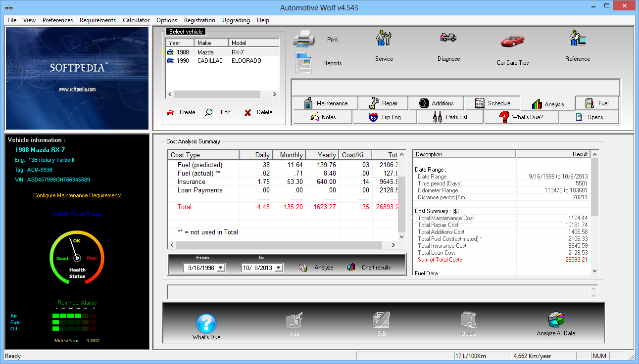Viewport: 639px width, 364px height.
Task: Click the red Total cost row
Action: tap(283, 207)
